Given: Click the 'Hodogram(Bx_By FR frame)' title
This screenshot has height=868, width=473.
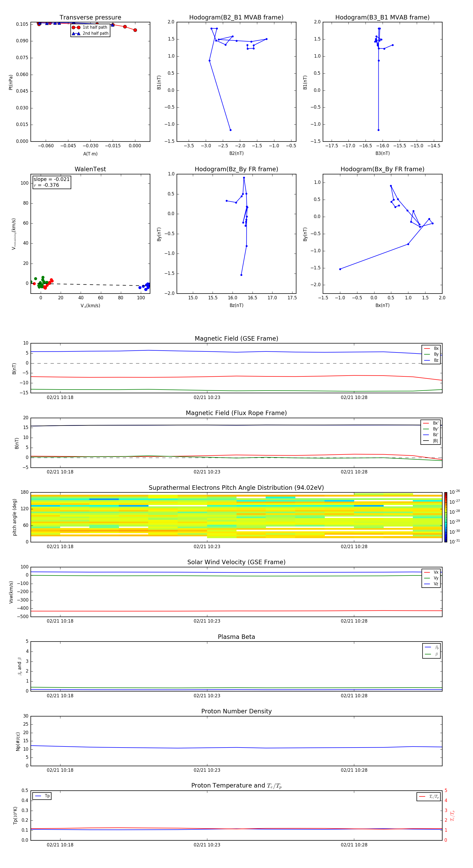Looking at the screenshot, I should click(382, 169).
